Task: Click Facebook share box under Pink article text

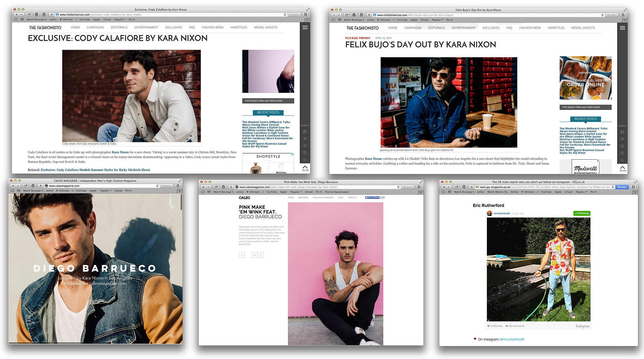Action: pos(242,255)
